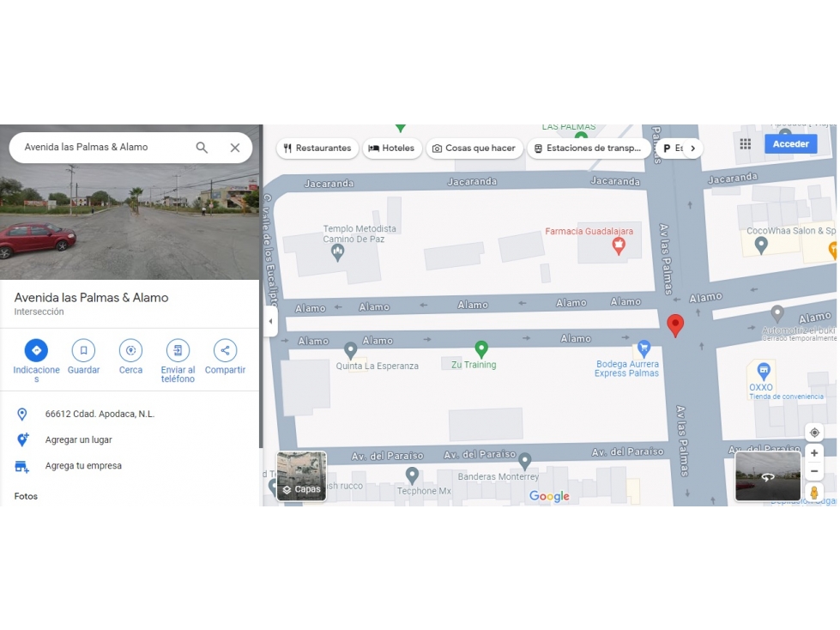Zoom out with the minus button
Image resolution: width=840 pixels, height=630 pixels.
814,471
